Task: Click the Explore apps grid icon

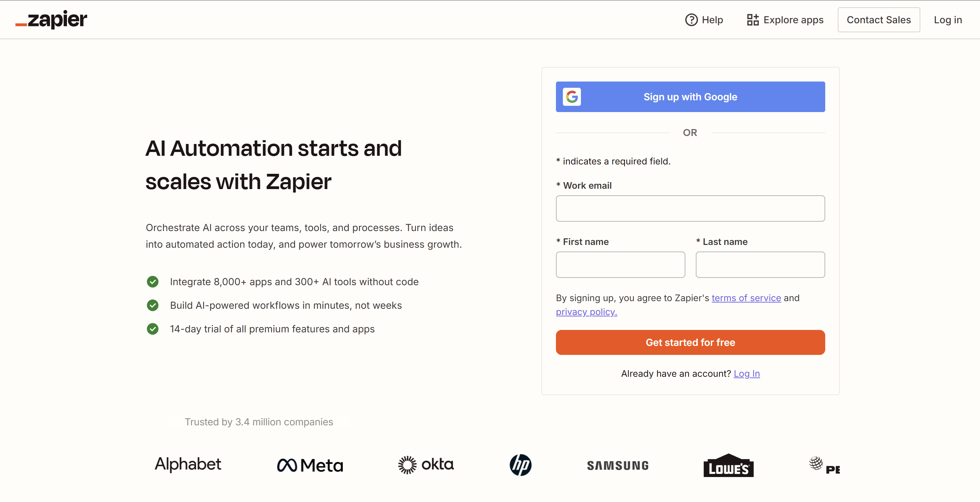Action: tap(752, 20)
